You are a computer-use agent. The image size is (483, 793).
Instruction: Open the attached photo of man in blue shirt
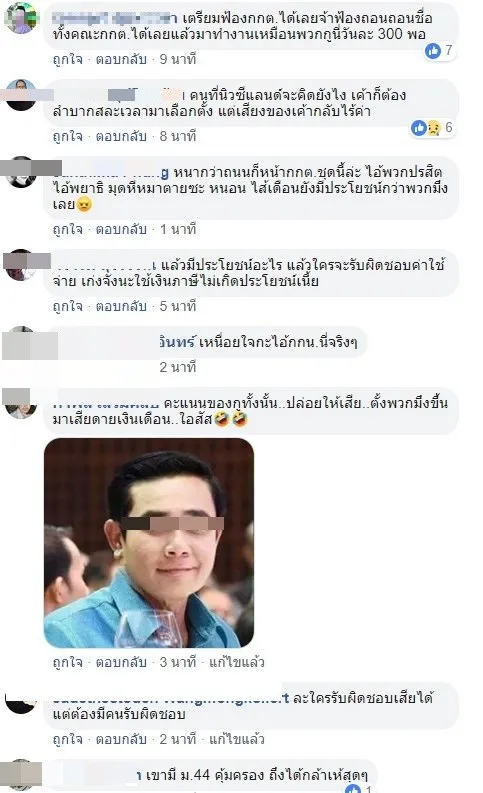[149, 543]
